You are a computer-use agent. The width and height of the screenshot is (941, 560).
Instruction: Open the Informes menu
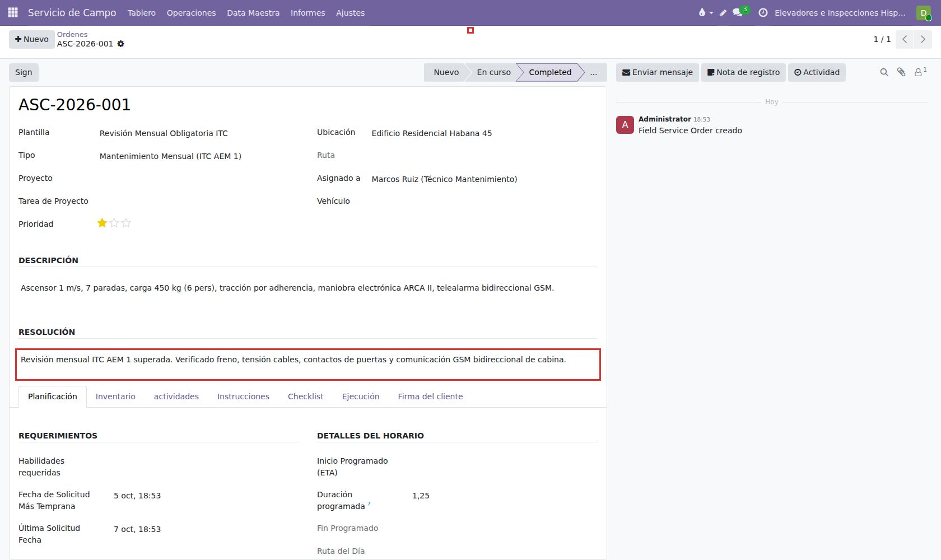coord(308,12)
